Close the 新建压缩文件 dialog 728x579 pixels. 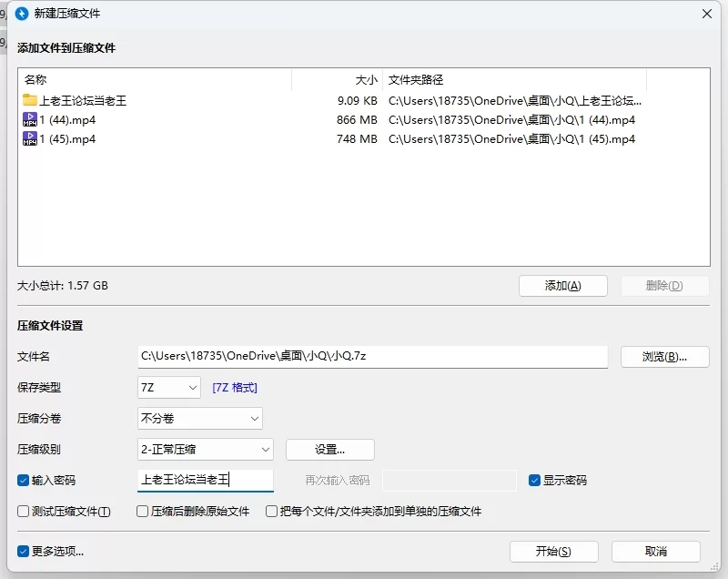coord(707,14)
